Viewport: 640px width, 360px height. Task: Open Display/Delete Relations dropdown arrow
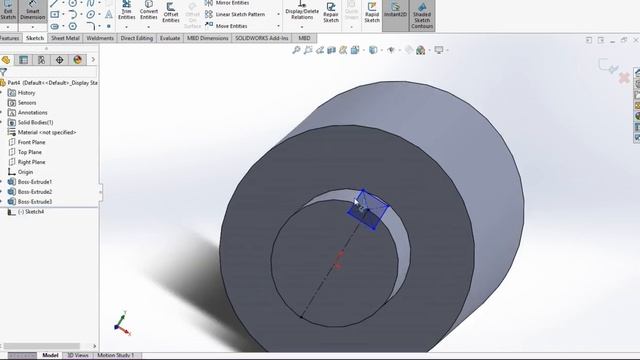(x=302, y=27)
